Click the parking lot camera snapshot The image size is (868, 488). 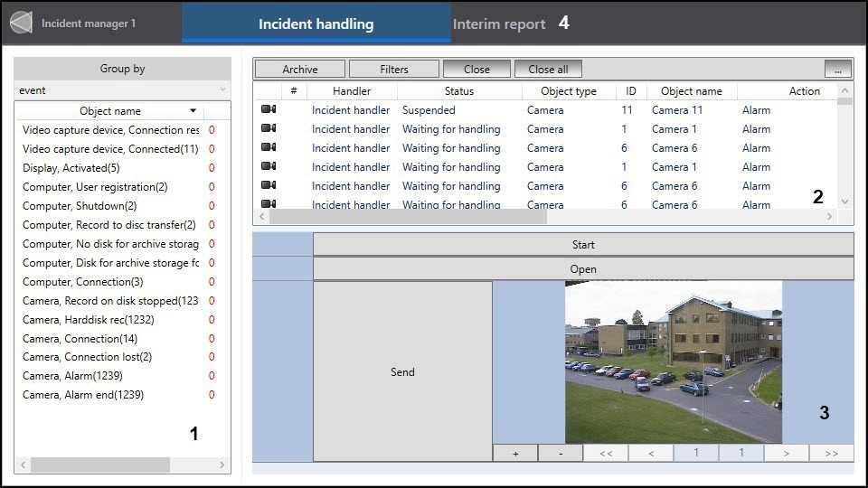click(x=673, y=361)
